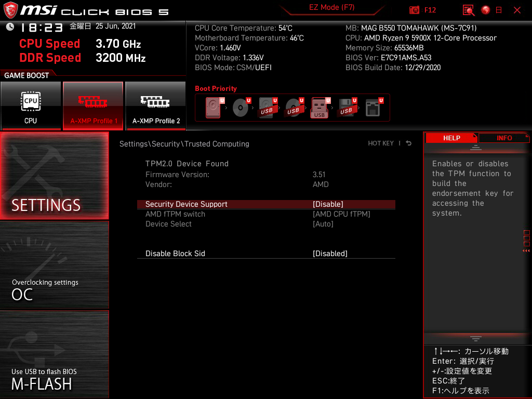Image resolution: width=532 pixels, height=399 pixels.
Task: Click the side panel collapse arrows
Action: coord(526,251)
